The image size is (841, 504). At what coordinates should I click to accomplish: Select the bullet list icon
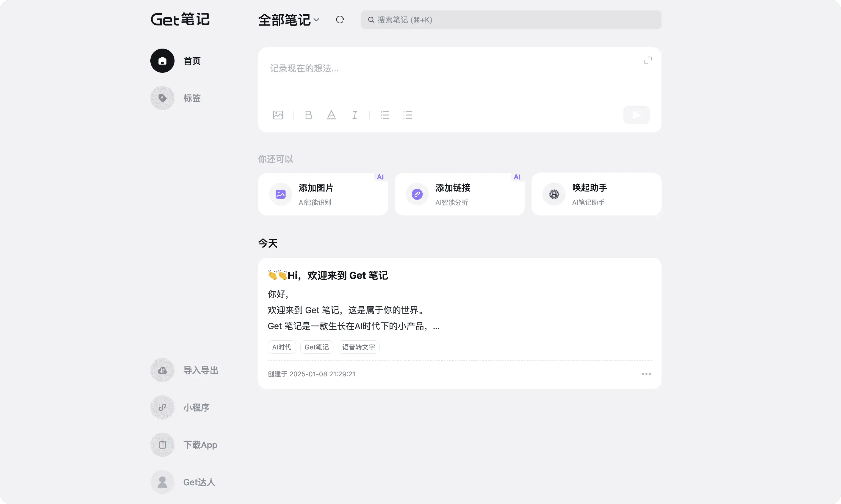click(408, 115)
